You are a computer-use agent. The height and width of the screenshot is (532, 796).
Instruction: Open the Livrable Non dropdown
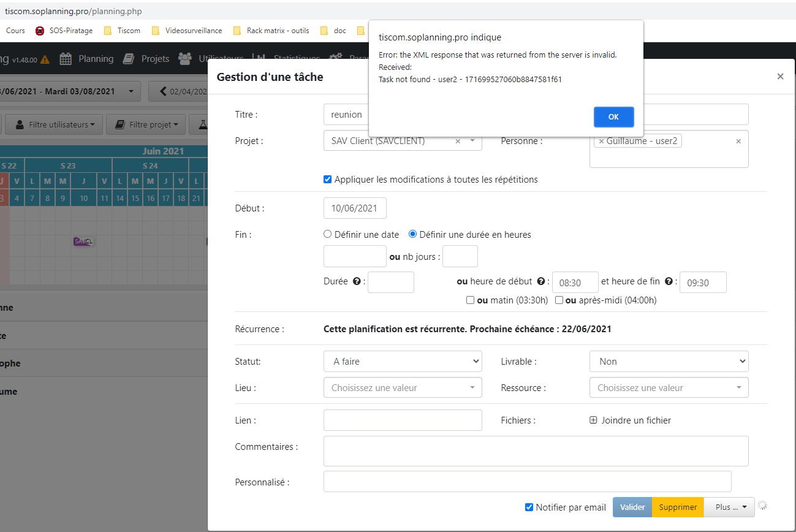click(669, 362)
